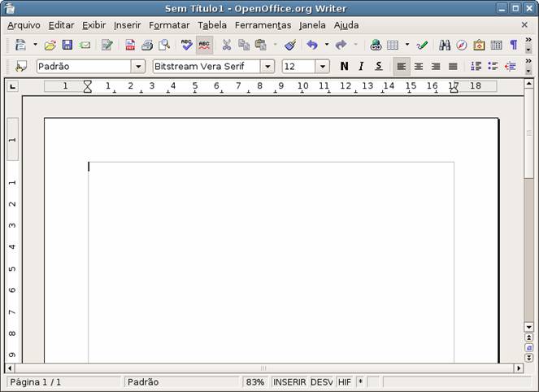539x392 pixels.
Task: Toggle Show Draw Functions pencil icon
Action: click(422, 45)
